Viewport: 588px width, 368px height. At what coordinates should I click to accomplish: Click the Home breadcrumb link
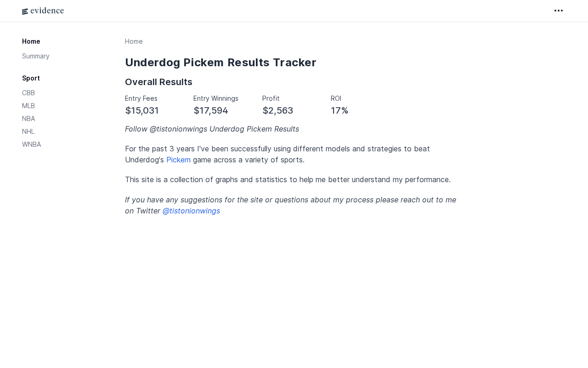(x=134, y=41)
